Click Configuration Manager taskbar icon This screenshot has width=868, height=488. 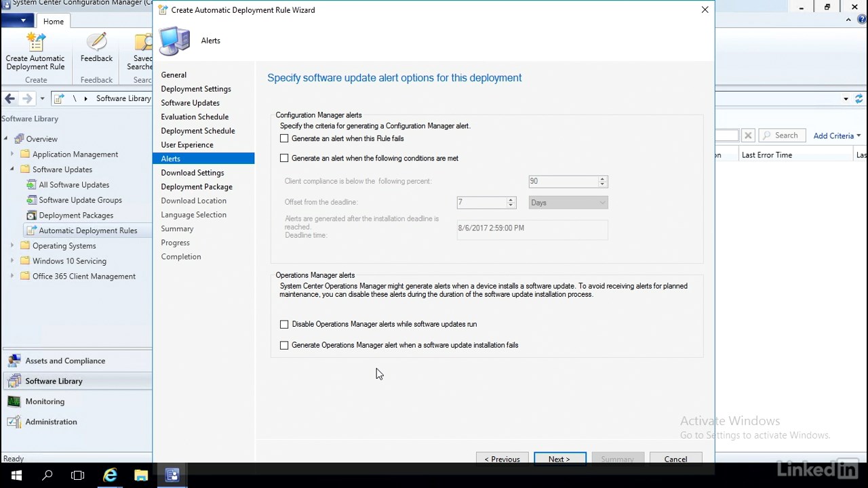point(172,475)
